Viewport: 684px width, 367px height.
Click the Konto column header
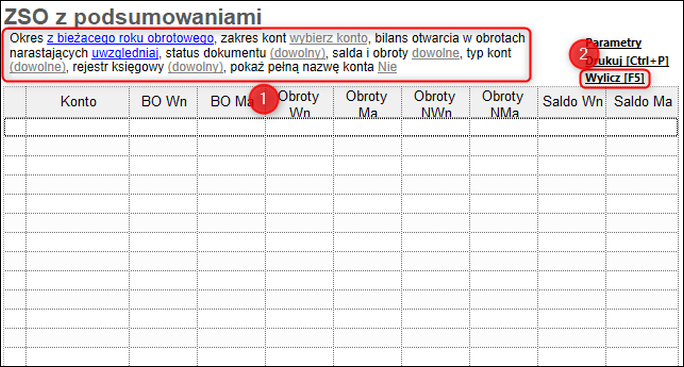[78, 102]
